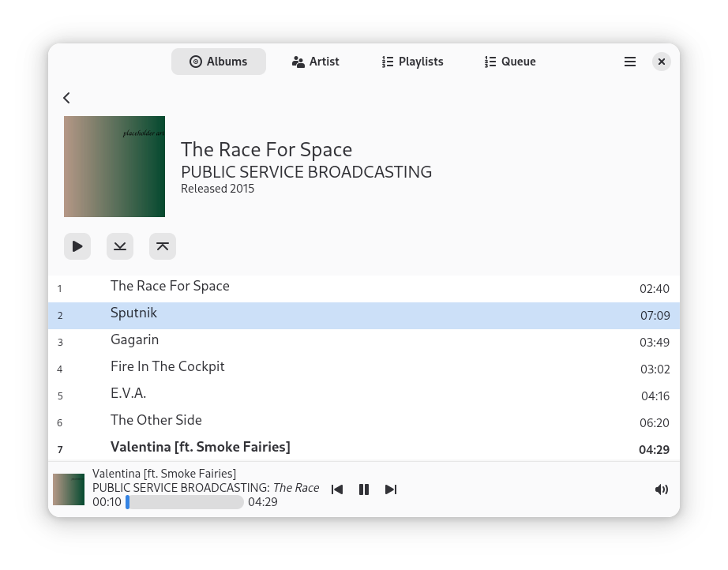Viewport: 728px width, 570px height.
Task: Close the music player window
Action: coord(661,62)
